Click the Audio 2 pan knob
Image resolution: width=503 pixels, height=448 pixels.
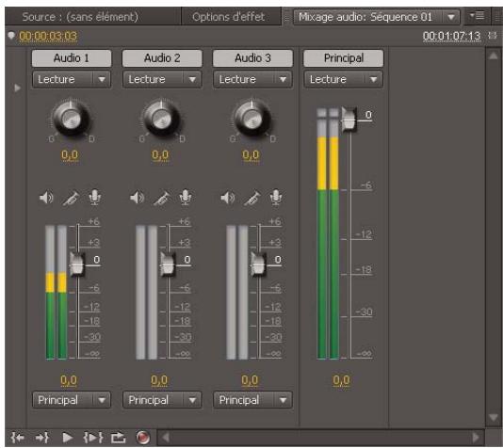tap(161, 119)
